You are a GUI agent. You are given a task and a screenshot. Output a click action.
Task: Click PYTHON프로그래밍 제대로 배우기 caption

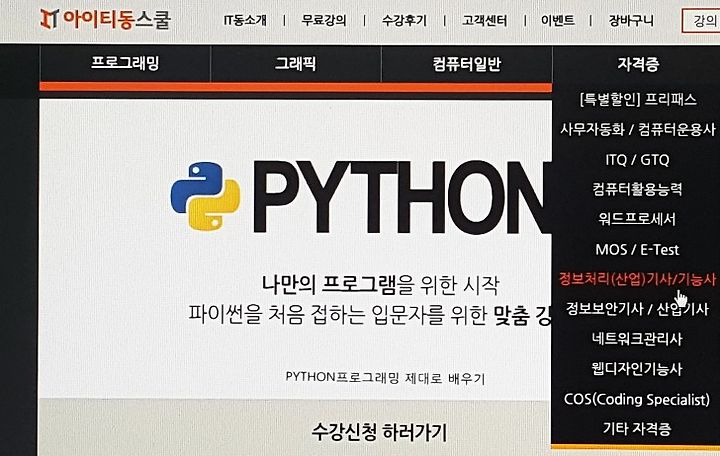pyautogui.click(x=385, y=378)
